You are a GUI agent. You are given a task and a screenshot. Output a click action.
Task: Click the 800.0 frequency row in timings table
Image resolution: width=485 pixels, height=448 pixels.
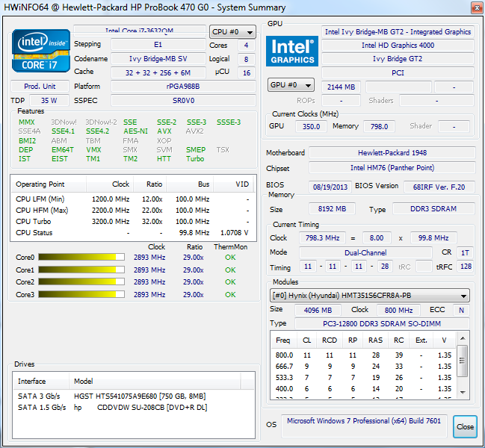[x=363, y=355]
